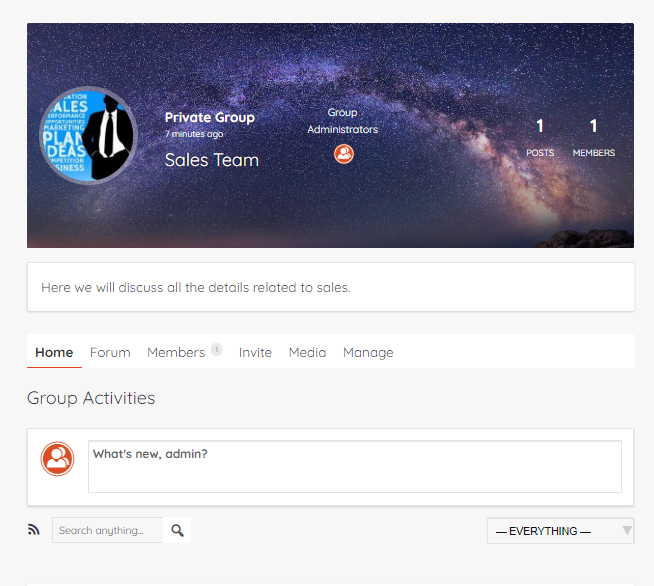Click the Sales Team group title
This screenshot has height=586, width=654.
click(x=211, y=160)
